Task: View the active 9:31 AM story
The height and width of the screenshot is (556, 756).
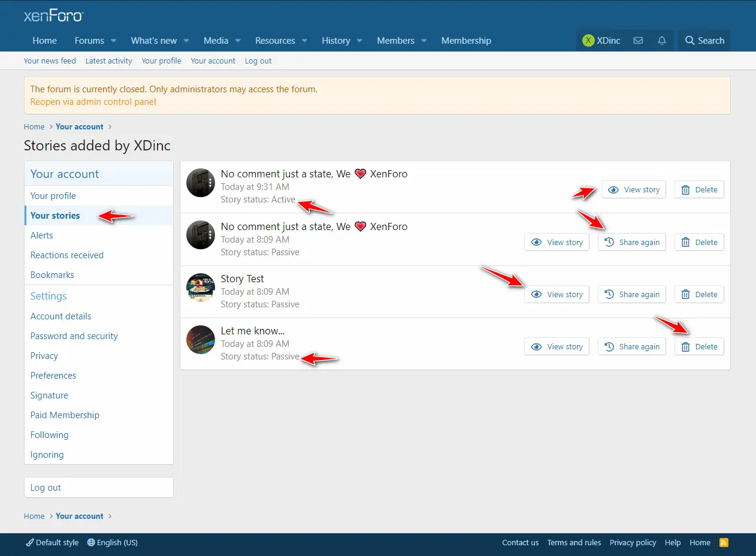Action: coord(633,190)
